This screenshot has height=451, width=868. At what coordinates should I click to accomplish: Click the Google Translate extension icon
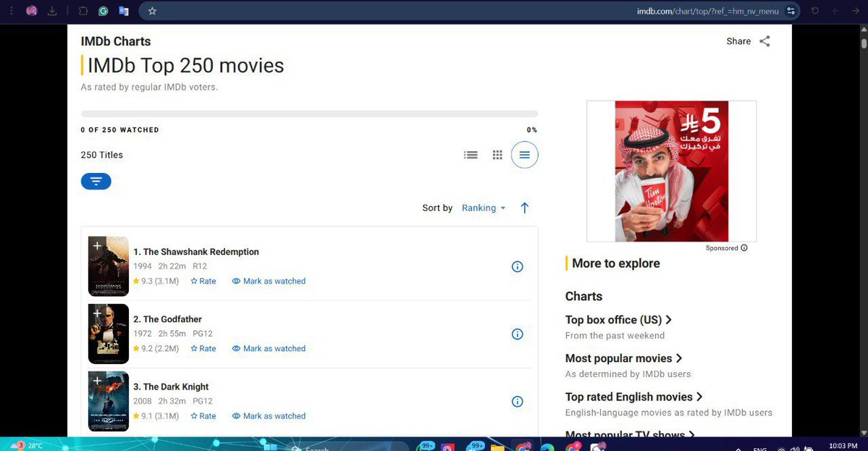click(x=124, y=11)
